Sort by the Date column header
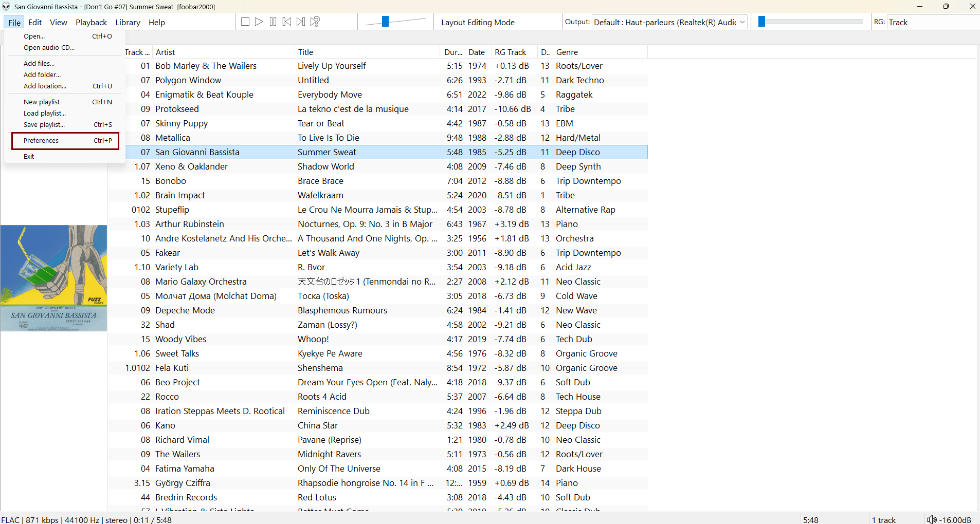Screen dimensions: 980x524 478,52
